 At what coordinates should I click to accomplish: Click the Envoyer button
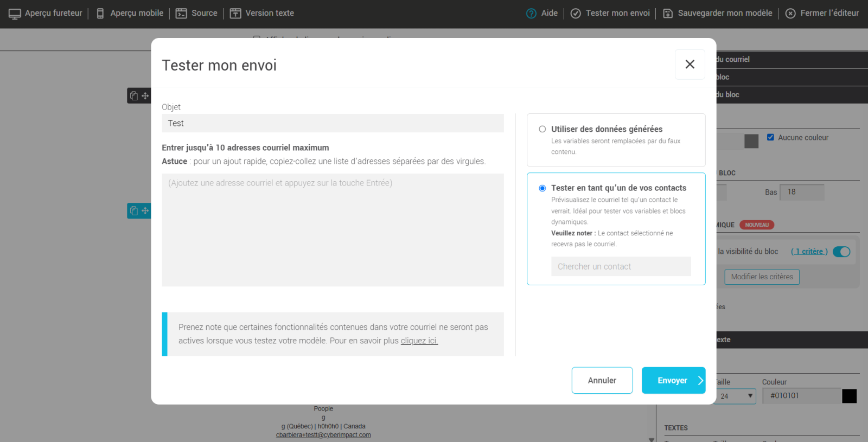click(673, 380)
